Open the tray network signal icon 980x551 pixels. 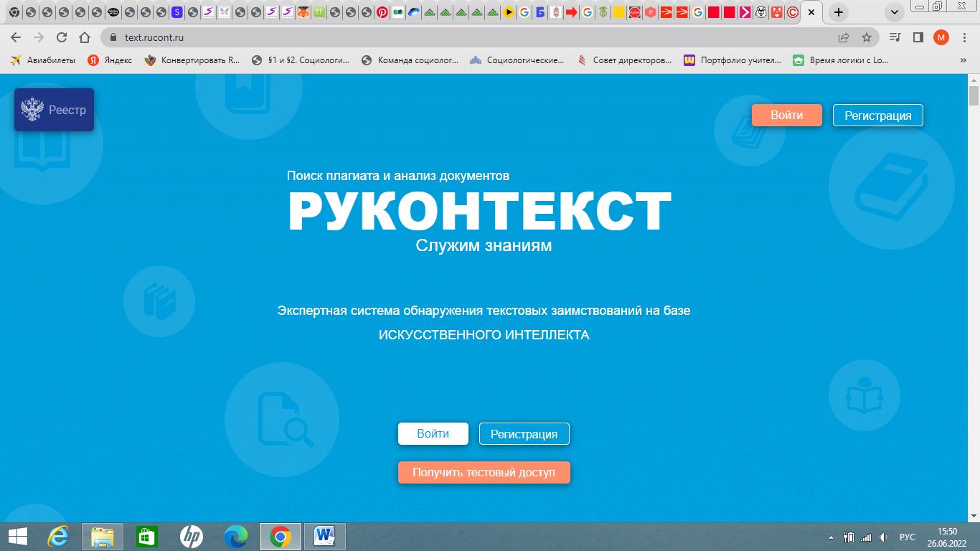click(x=866, y=537)
